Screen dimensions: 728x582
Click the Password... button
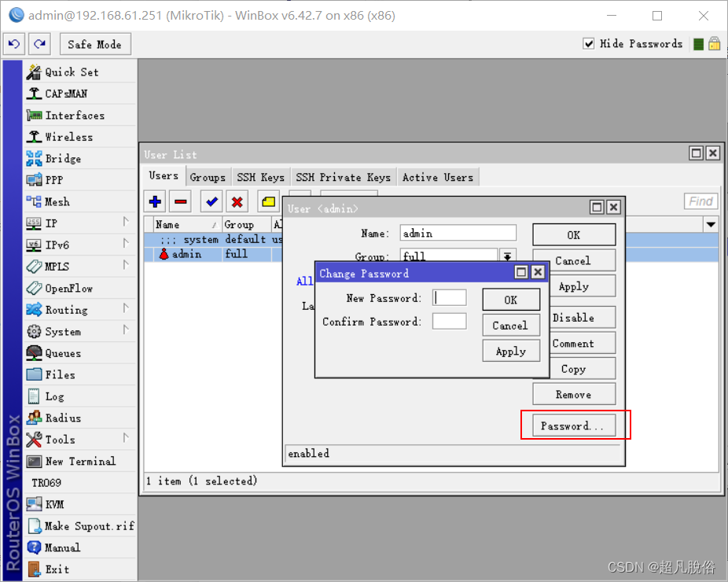pos(574,425)
